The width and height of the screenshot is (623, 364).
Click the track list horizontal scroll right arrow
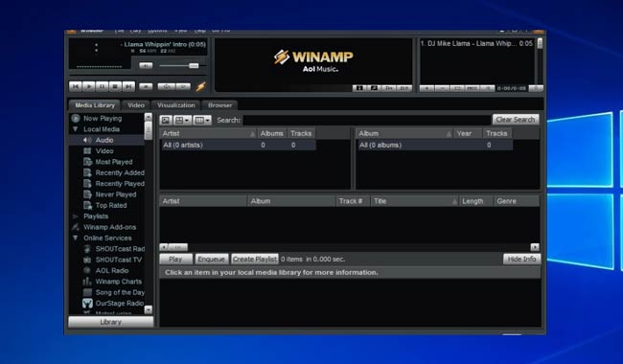(535, 247)
